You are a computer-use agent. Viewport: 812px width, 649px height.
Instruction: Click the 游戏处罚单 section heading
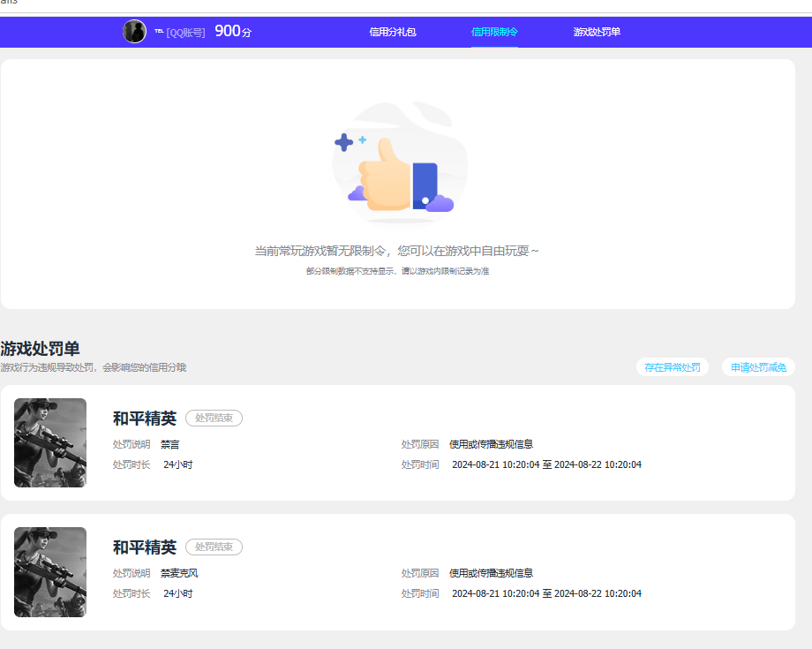tap(40, 349)
